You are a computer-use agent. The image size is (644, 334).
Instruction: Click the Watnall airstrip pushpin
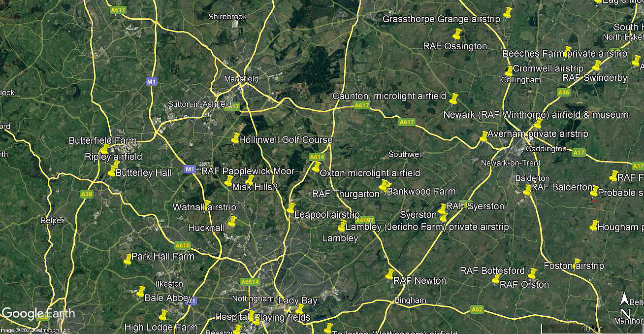[x=207, y=205]
